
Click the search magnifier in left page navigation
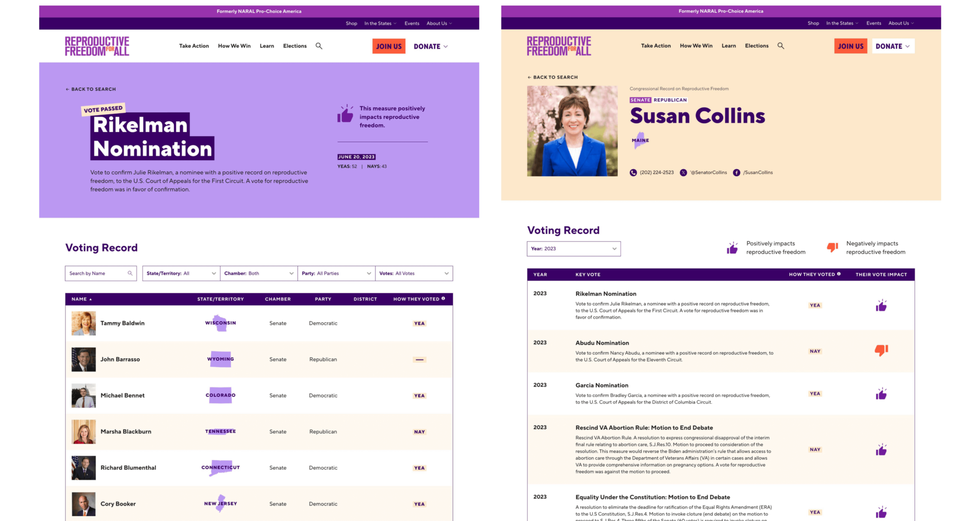point(319,46)
